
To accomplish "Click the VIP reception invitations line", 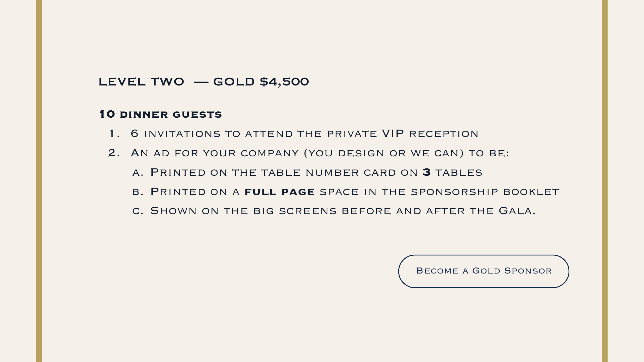I will 304,133.
